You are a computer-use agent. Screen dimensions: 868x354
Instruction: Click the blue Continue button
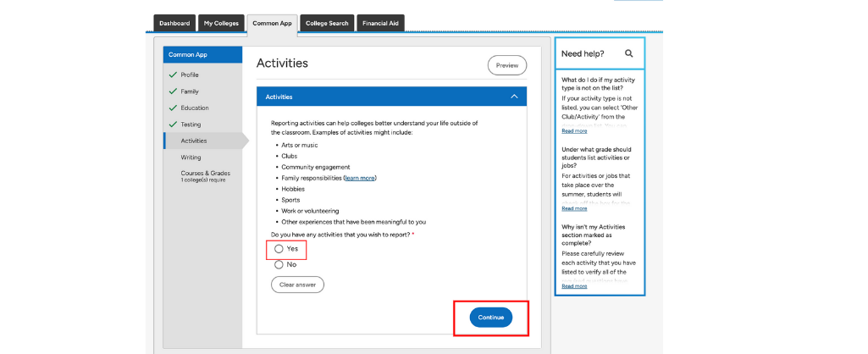point(491,318)
